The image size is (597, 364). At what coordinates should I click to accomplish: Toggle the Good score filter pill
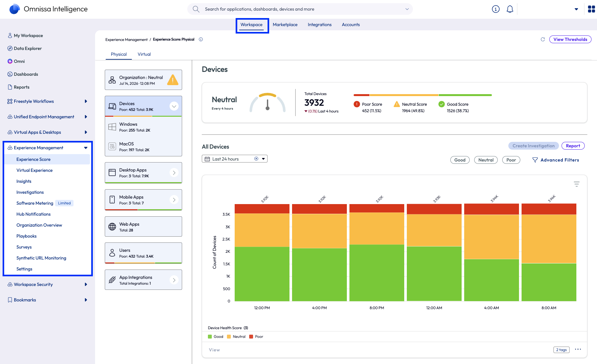pos(460,160)
